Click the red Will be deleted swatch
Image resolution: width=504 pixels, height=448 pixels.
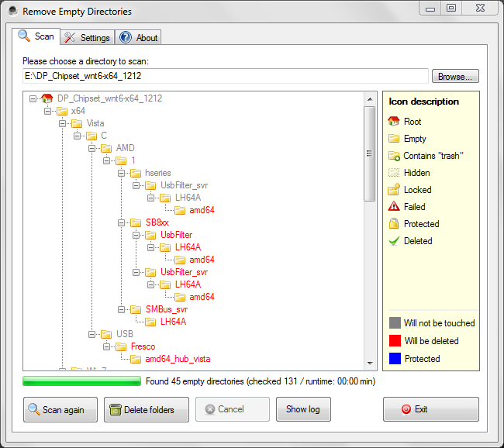click(x=395, y=341)
